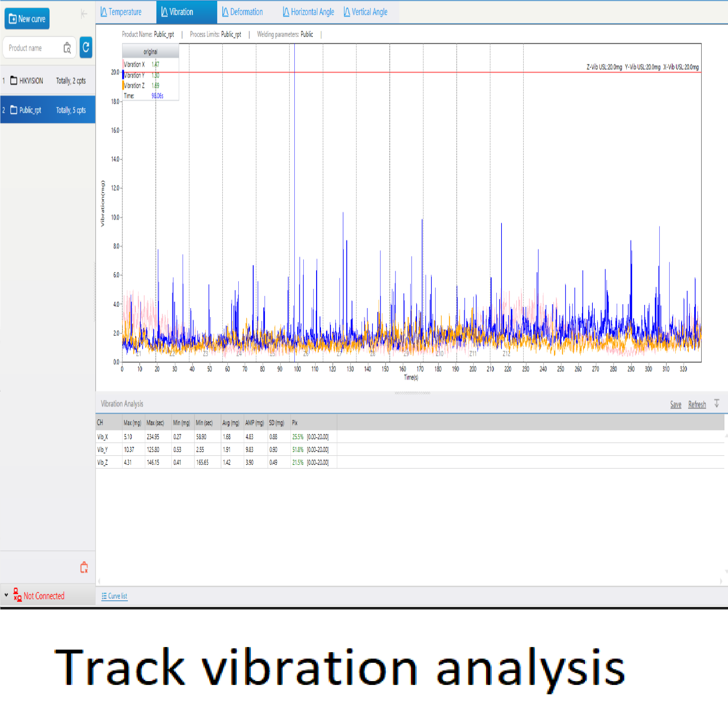
Task: Click the pin icon beside Refresh link
Action: tap(716, 404)
